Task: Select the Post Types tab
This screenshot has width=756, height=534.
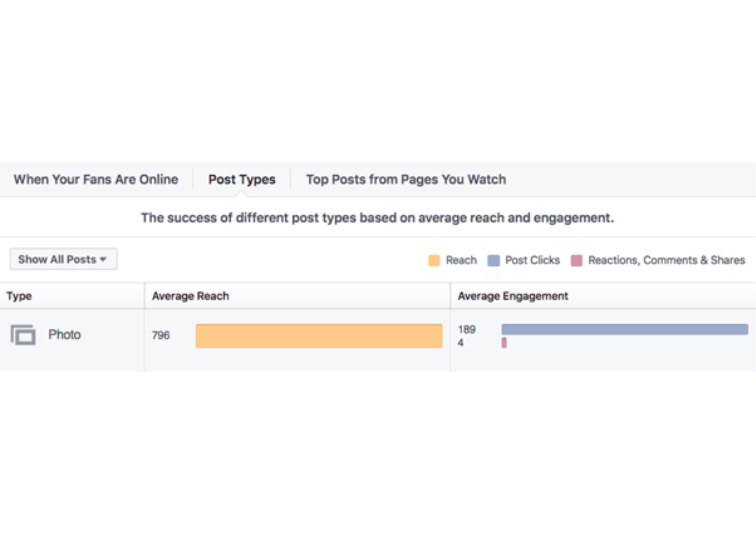Action: (x=242, y=179)
